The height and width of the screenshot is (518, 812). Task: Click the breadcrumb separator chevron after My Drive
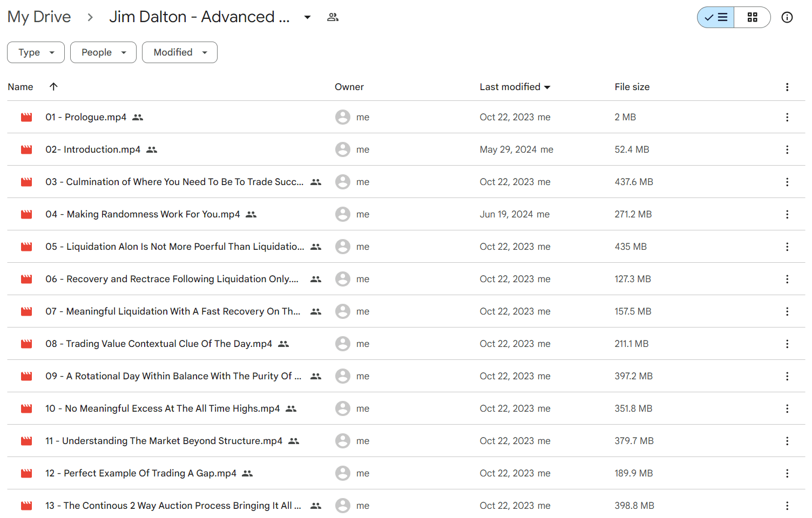[90, 17]
